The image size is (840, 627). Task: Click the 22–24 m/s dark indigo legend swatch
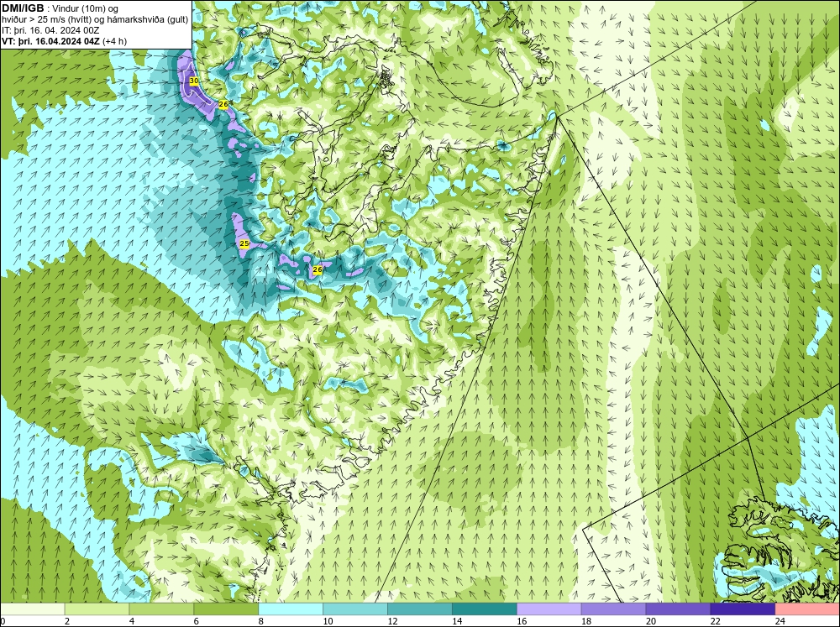743,609
